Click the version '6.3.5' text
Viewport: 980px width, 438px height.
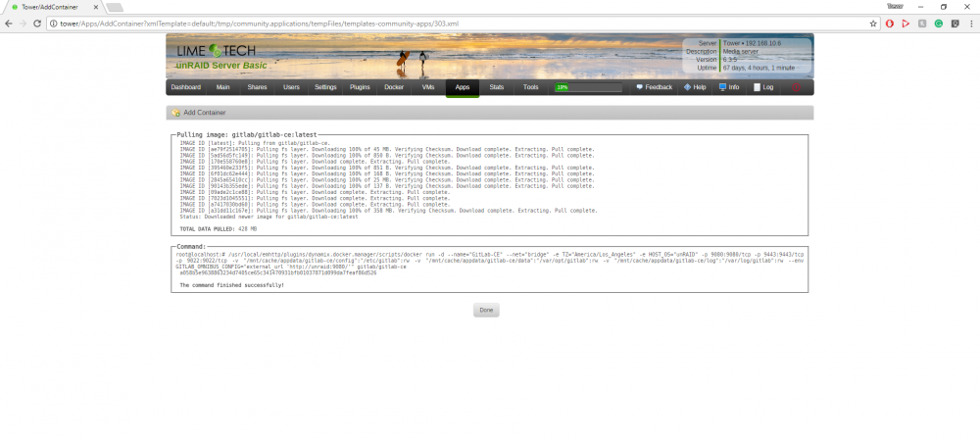(x=730, y=60)
